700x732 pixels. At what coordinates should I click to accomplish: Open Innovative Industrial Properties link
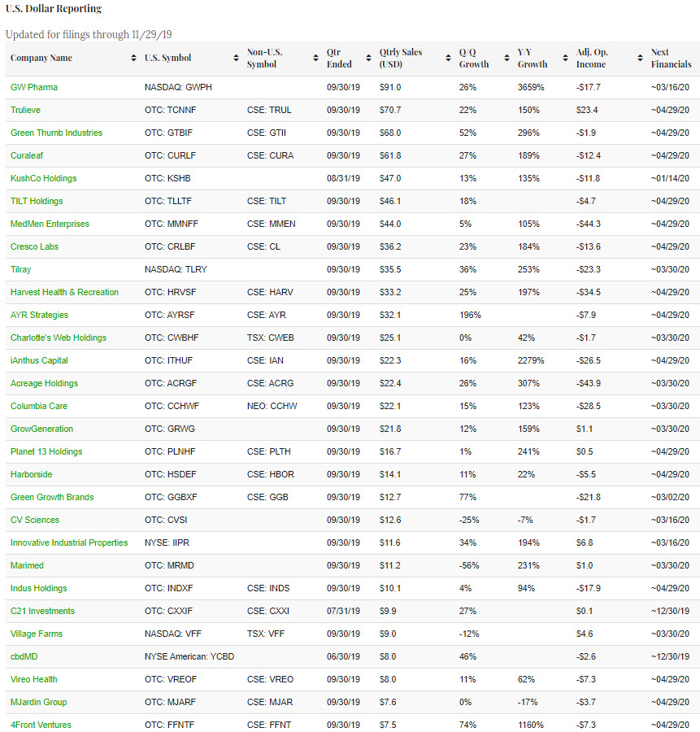(69, 542)
